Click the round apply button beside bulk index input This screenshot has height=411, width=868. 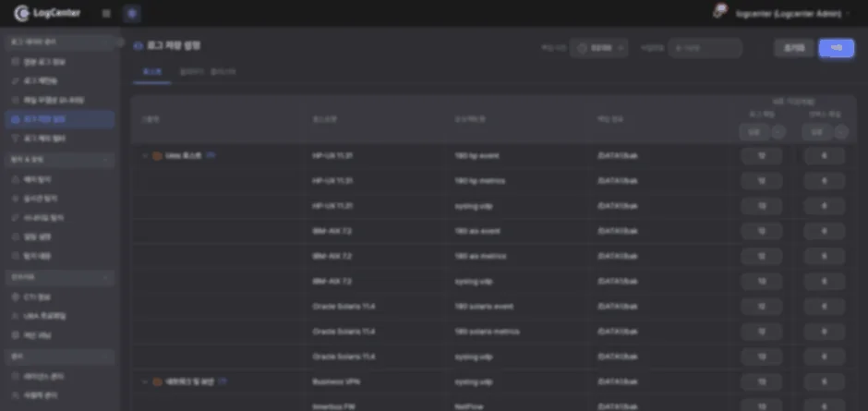point(841,132)
